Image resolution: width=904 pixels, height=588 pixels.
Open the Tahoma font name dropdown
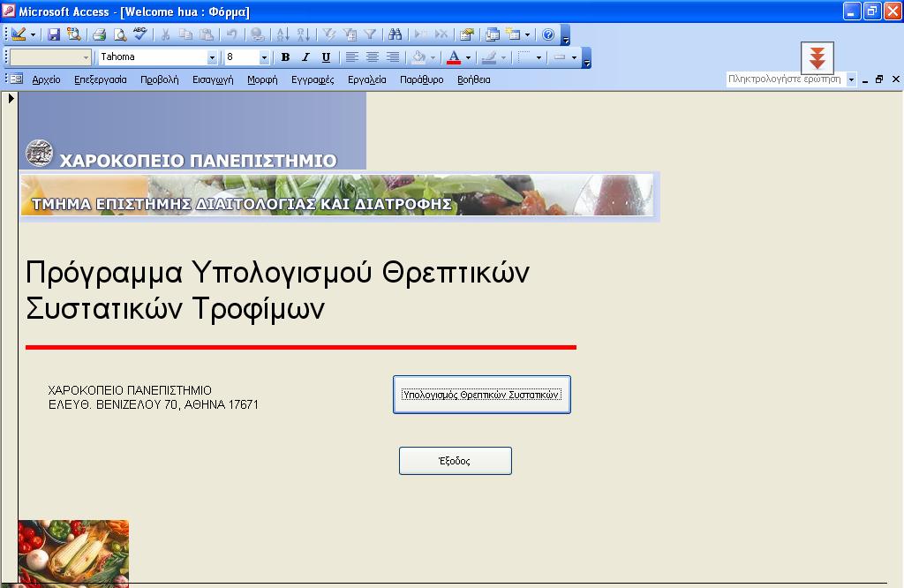click(x=212, y=57)
